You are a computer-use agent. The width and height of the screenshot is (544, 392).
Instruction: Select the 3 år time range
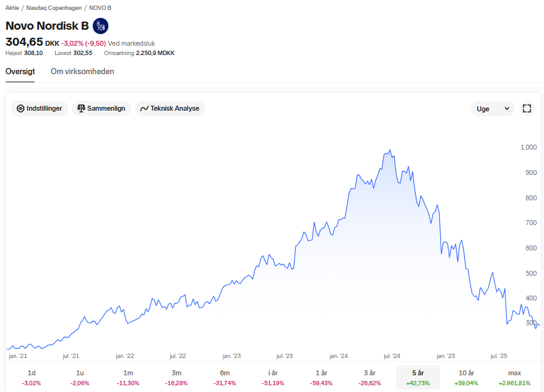tap(369, 377)
